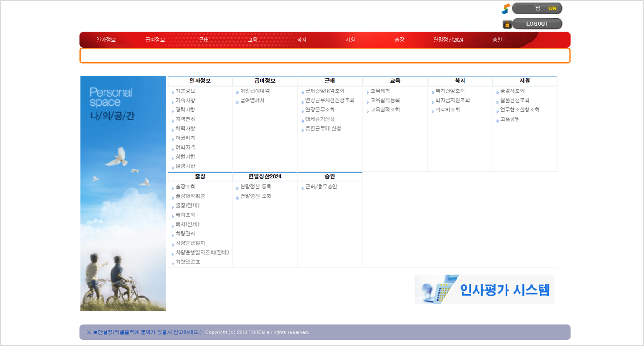Viewport: 644px width, 346px height.
Task: Open the 유연근무제 신청 link
Action: click(x=323, y=129)
